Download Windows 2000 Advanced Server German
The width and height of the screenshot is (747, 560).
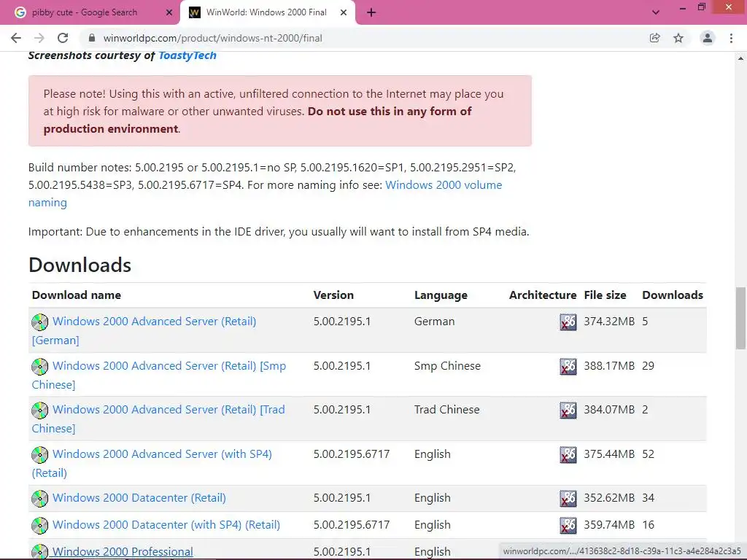tap(144, 330)
